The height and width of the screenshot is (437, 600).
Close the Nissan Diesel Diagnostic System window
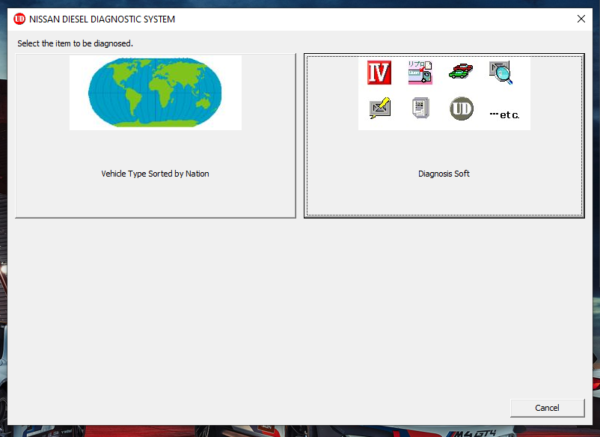(x=581, y=19)
